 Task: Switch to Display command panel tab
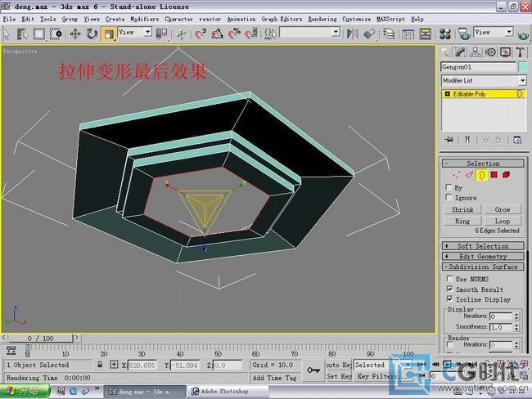click(506, 52)
